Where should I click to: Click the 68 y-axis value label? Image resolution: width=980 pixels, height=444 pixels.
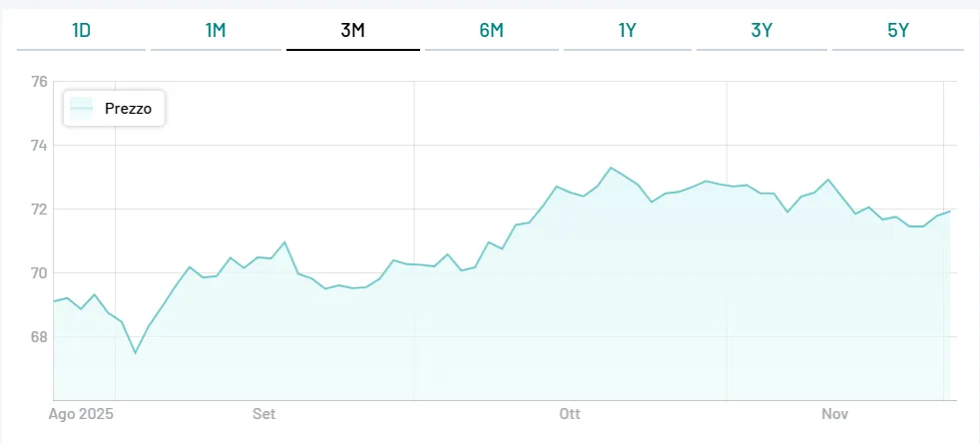[39, 337]
